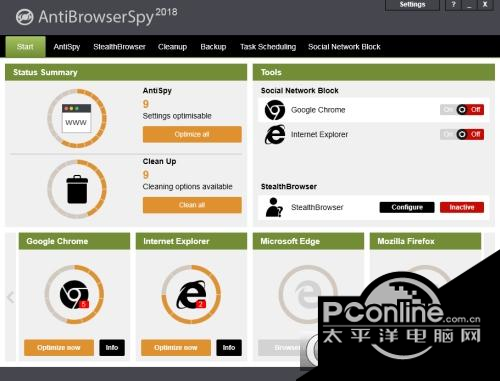Go to the Cleanup tab
500x381 pixels.
pos(172,47)
